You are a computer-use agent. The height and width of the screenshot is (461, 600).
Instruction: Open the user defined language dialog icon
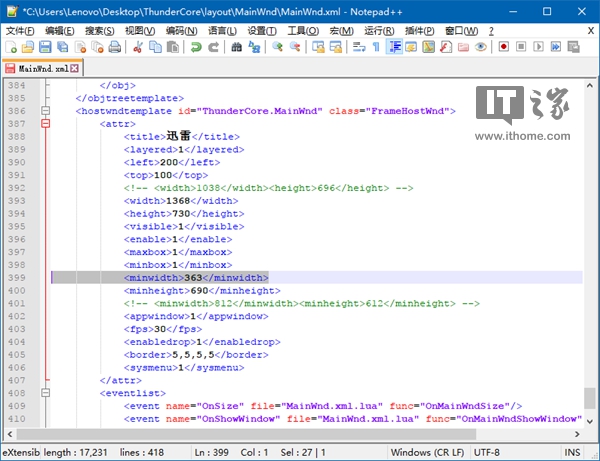pyautogui.click(x=411, y=47)
